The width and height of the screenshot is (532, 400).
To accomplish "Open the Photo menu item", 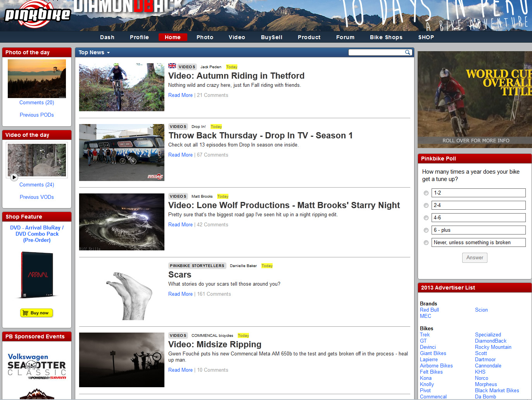I will pos(205,37).
